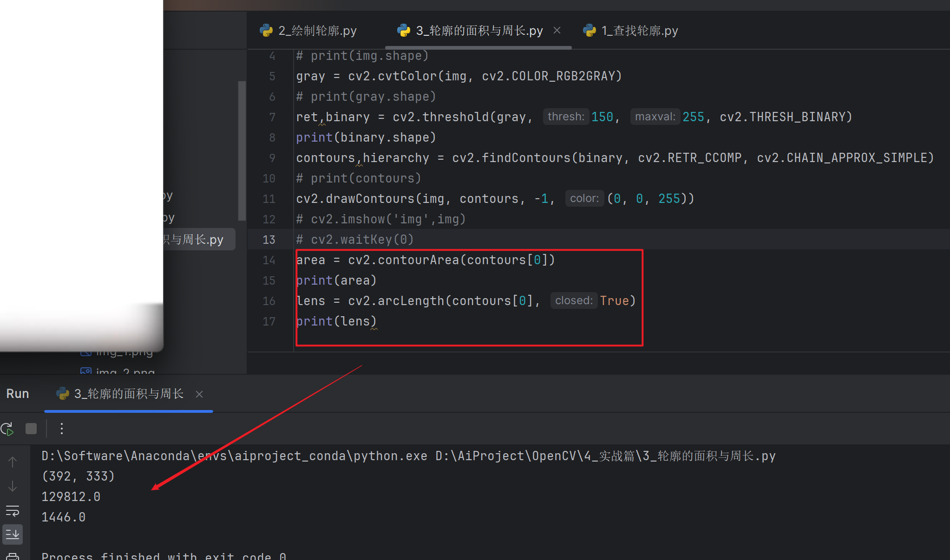This screenshot has width=950, height=560.
Task: Click the color: inlay hint on line 11
Action: click(x=584, y=198)
